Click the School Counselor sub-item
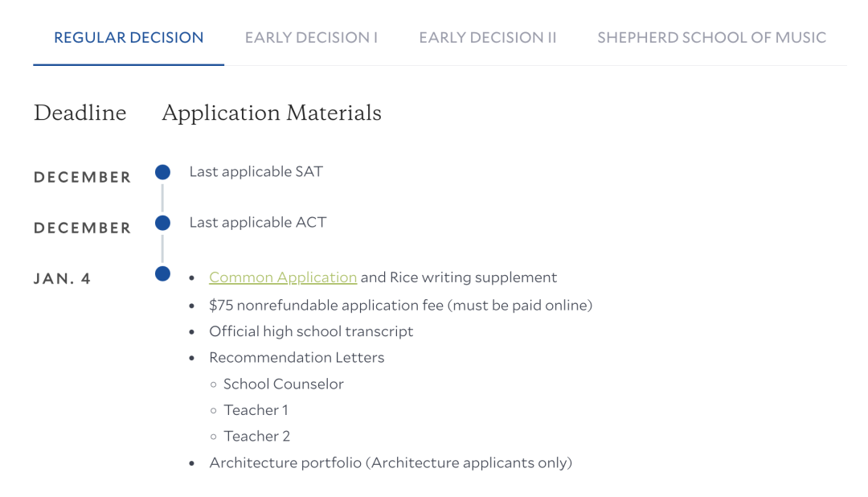Viewport: 868px width, 497px height. pyautogui.click(x=284, y=384)
